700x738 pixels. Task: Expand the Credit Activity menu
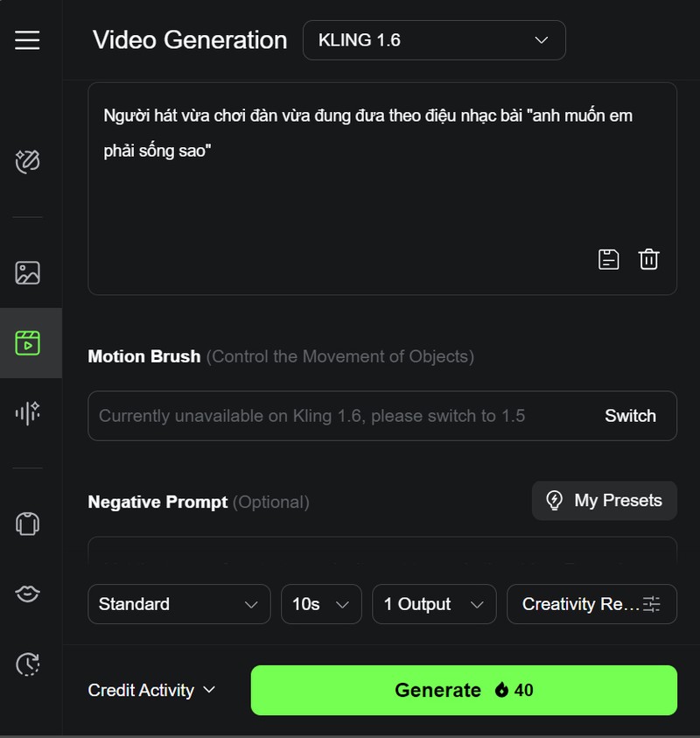pyautogui.click(x=151, y=690)
